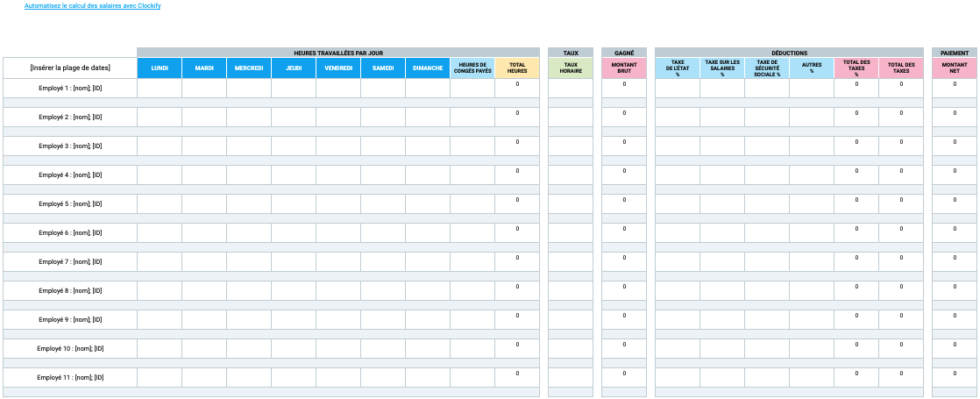The width and height of the screenshot is (980, 399).
Task: Select the VENDREDI column header
Action: coord(338,68)
